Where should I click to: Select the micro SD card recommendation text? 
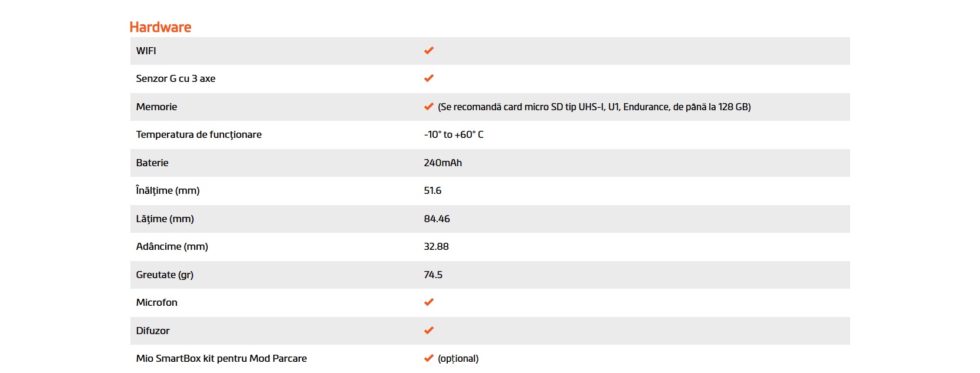(x=594, y=107)
